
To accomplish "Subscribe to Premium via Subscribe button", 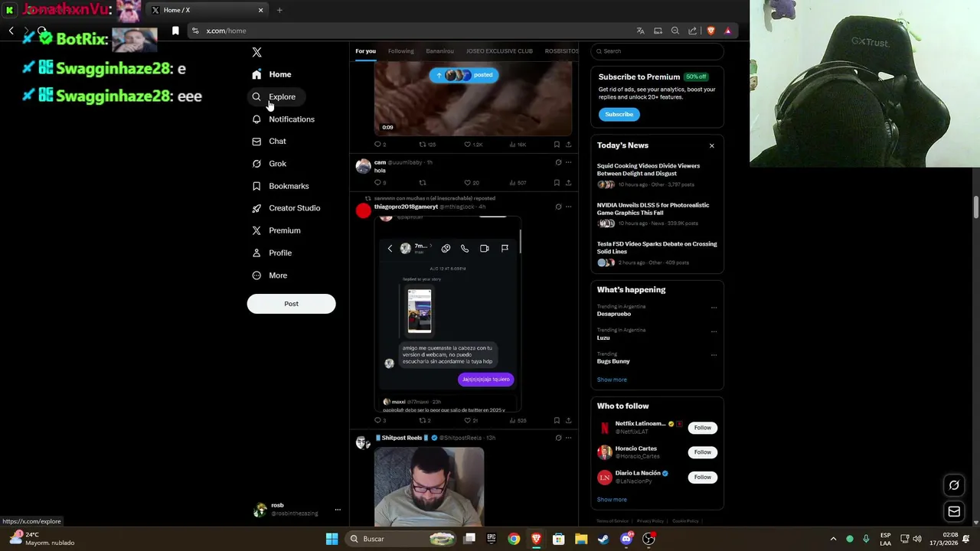I will tap(619, 114).
